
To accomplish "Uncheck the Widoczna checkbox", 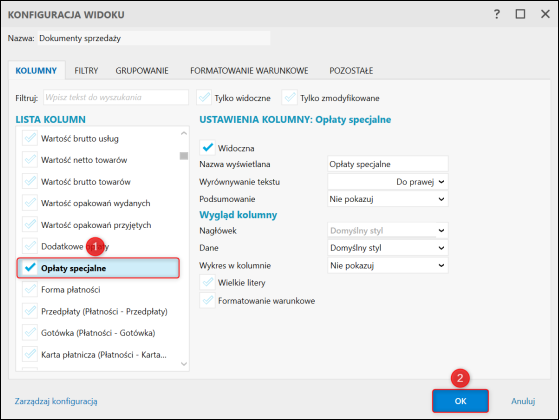I will point(207,148).
